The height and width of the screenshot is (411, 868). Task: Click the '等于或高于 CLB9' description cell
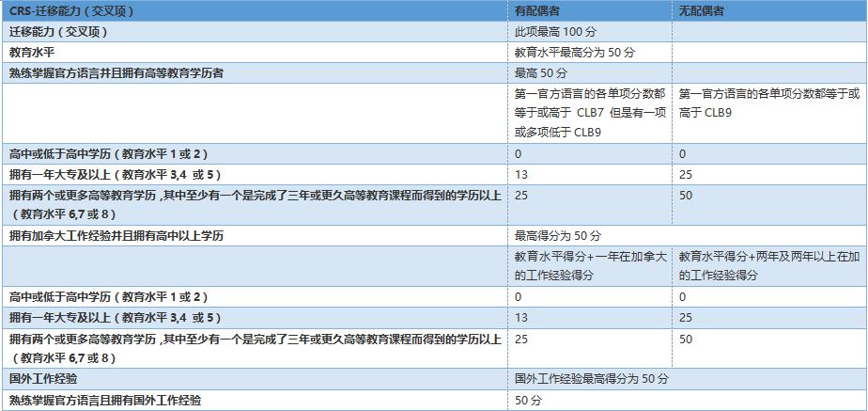[767, 103]
